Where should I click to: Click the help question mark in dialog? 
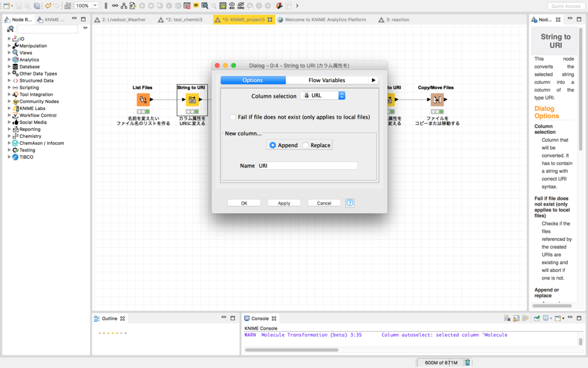(350, 203)
